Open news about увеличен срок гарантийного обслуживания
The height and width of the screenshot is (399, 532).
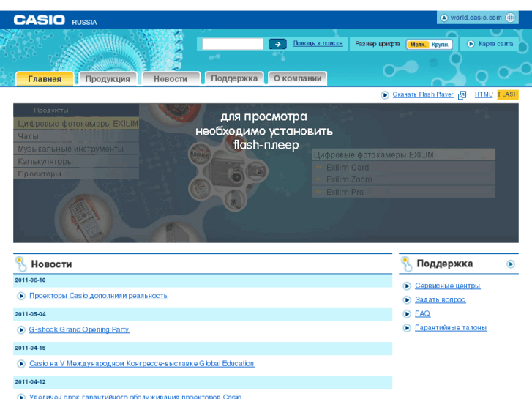[135, 396]
